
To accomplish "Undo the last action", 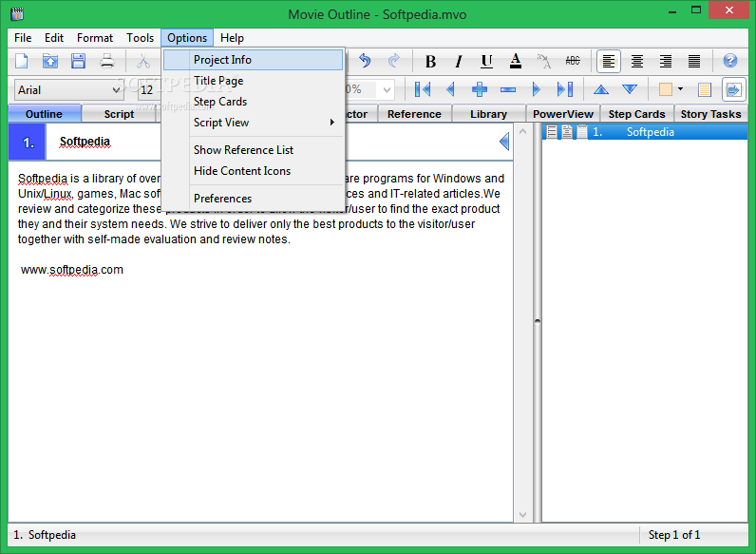I will click(365, 61).
